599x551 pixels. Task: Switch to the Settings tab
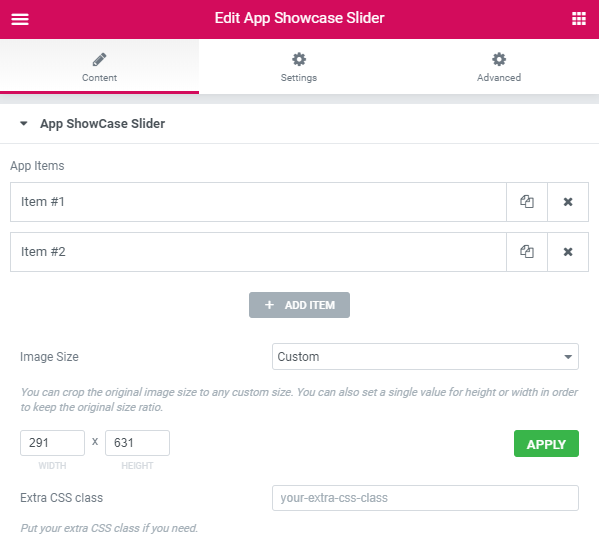(299, 67)
